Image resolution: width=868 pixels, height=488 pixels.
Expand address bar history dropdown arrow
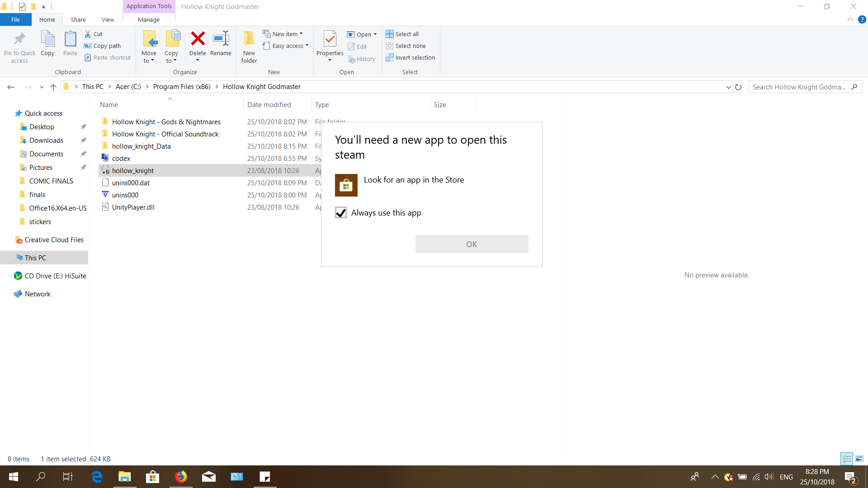(728, 87)
